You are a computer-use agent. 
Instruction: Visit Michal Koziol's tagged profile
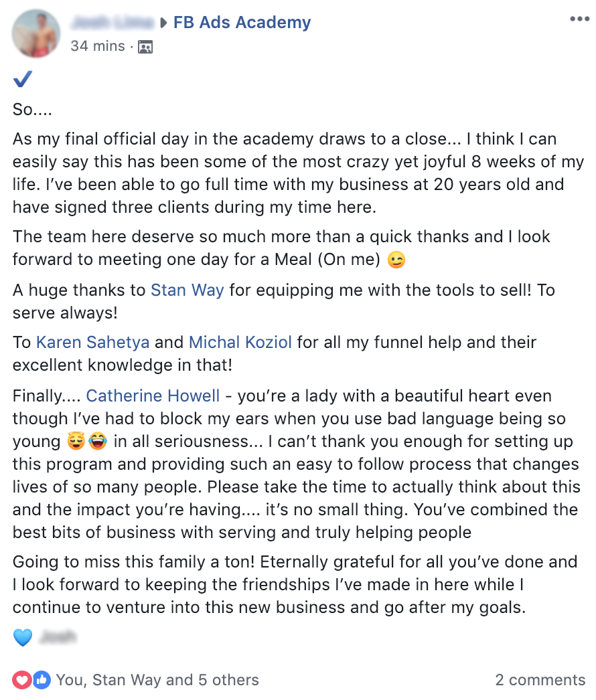(240, 343)
